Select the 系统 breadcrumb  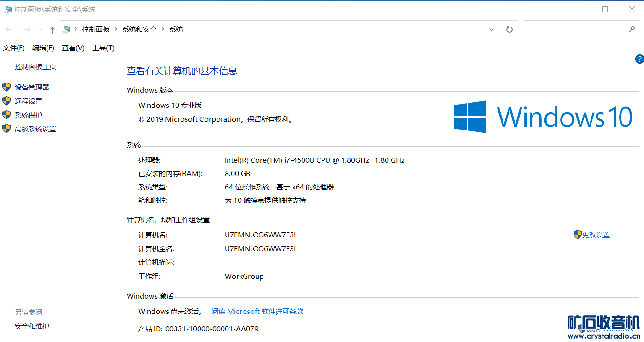click(x=176, y=29)
